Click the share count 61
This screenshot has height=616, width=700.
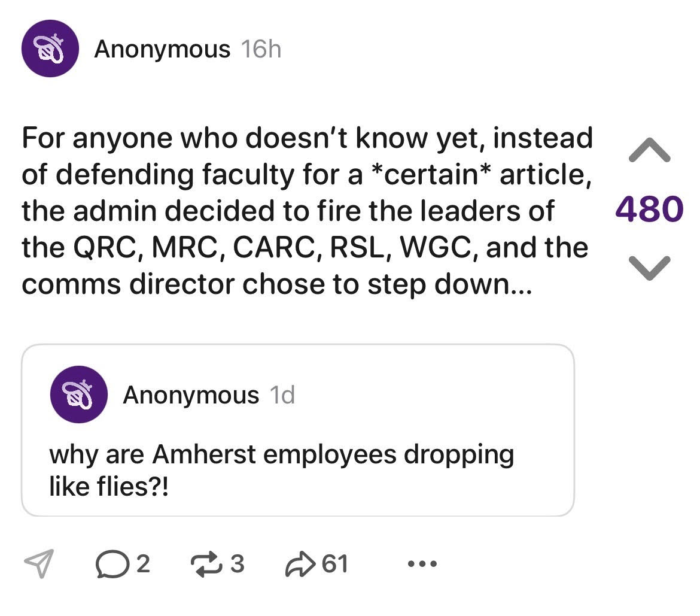[x=334, y=565]
